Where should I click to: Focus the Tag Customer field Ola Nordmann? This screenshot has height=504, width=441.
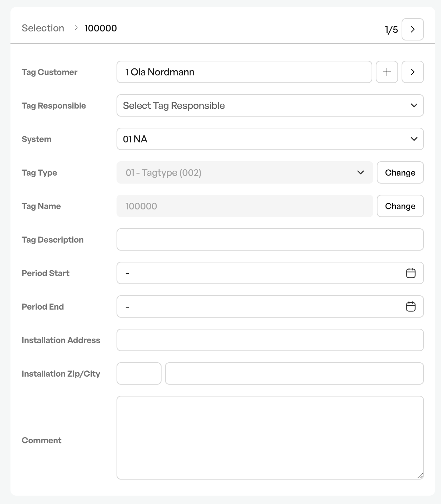[244, 72]
